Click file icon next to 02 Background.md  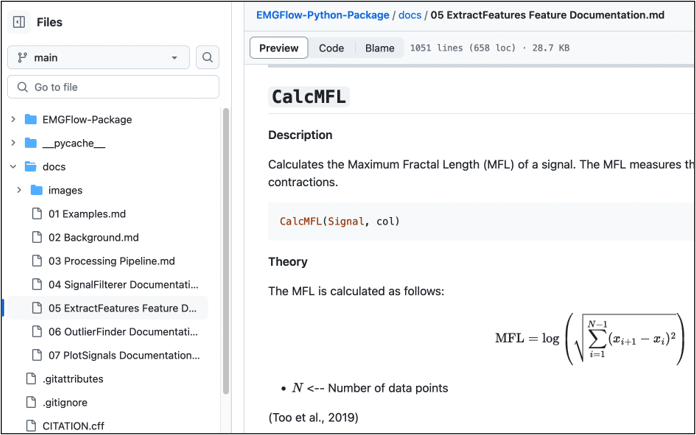[38, 237]
